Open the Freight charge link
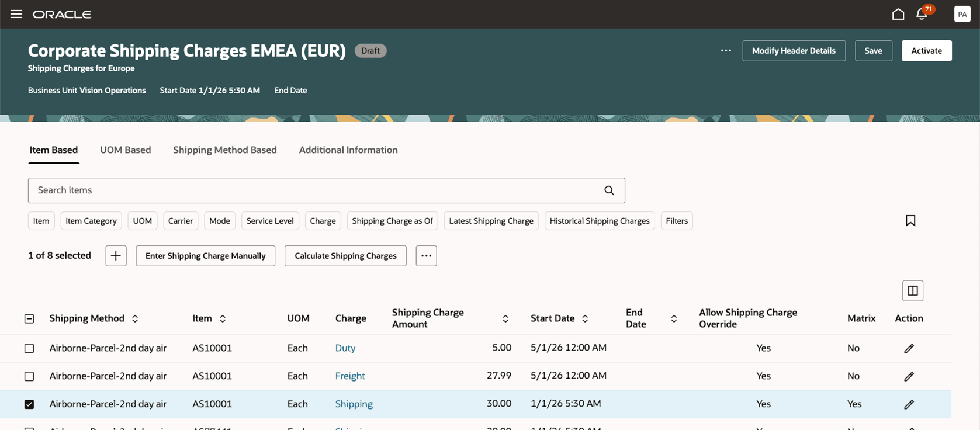Viewport: 980px width, 430px height. [x=350, y=376]
